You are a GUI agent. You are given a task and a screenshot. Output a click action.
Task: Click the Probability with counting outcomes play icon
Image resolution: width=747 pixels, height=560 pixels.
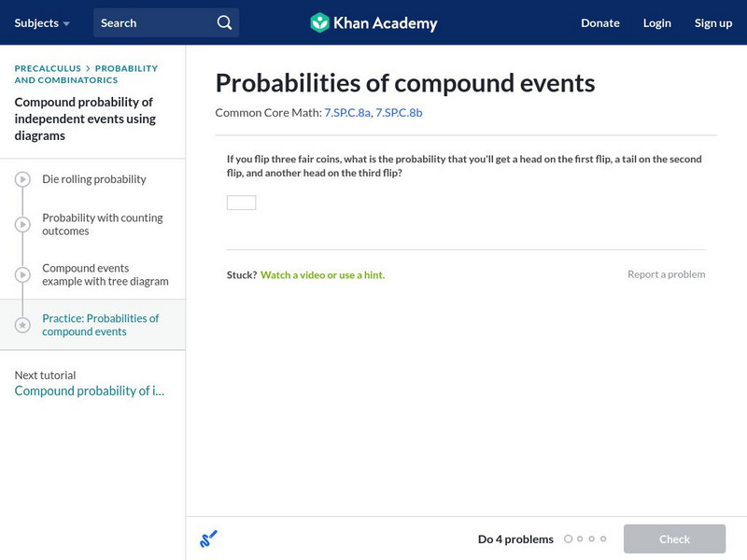(22, 225)
